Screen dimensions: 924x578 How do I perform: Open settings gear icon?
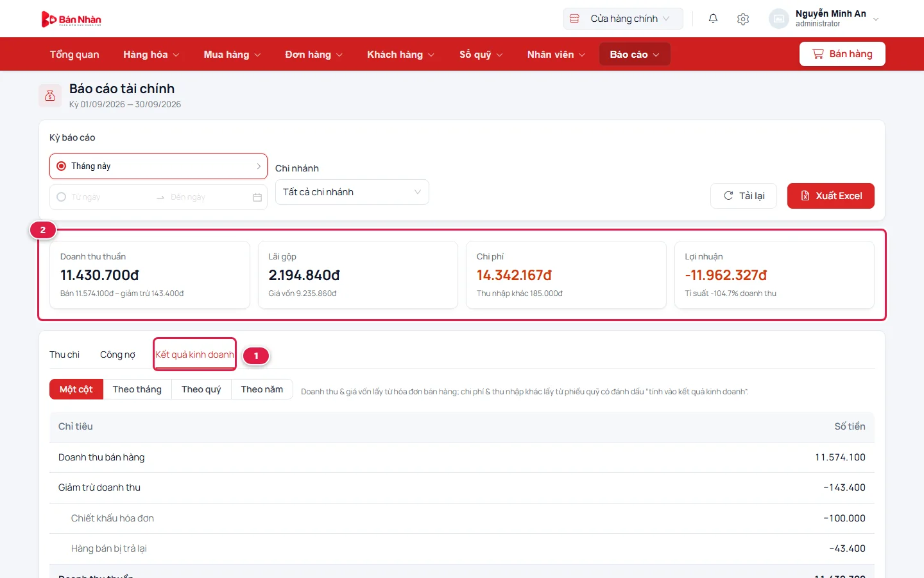[x=743, y=19]
